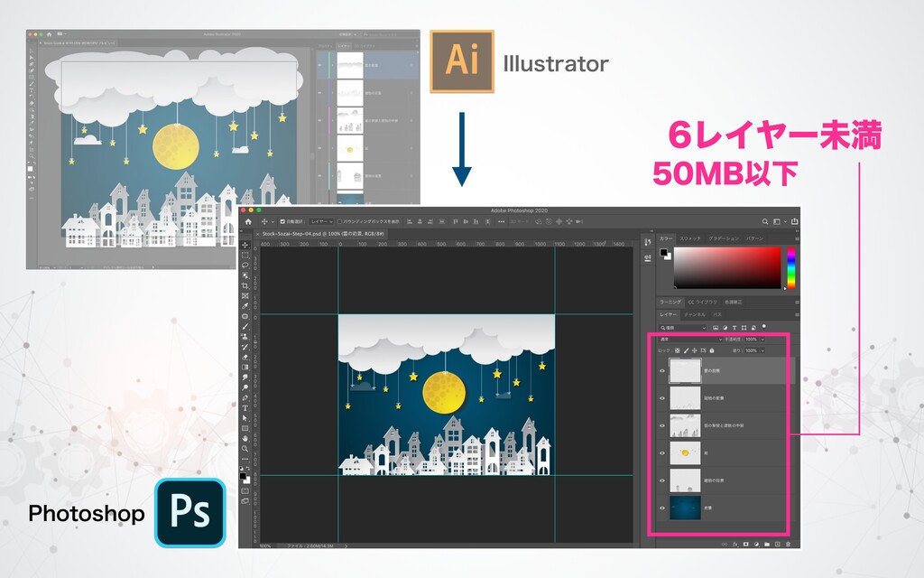
Task: Select the Lasso tool
Action: 245,266
